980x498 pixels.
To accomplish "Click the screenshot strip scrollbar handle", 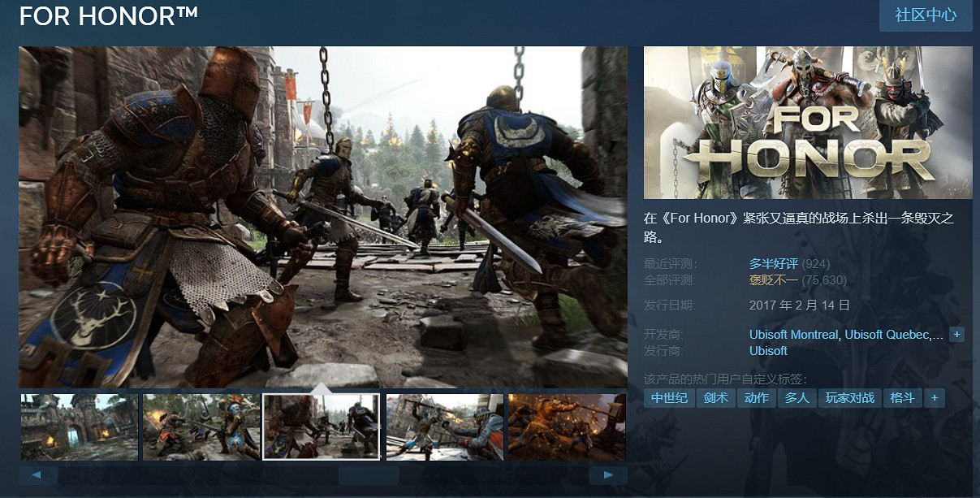I will [x=369, y=475].
